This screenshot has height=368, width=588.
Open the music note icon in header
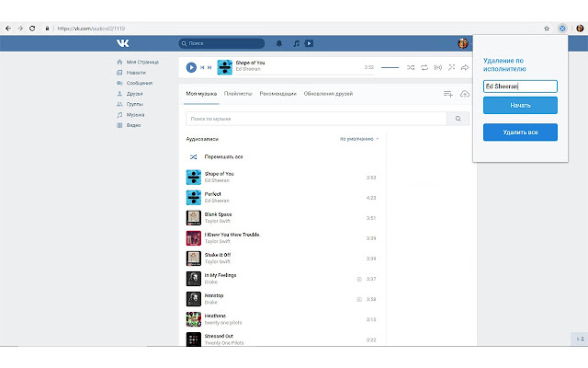click(x=296, y=43)
